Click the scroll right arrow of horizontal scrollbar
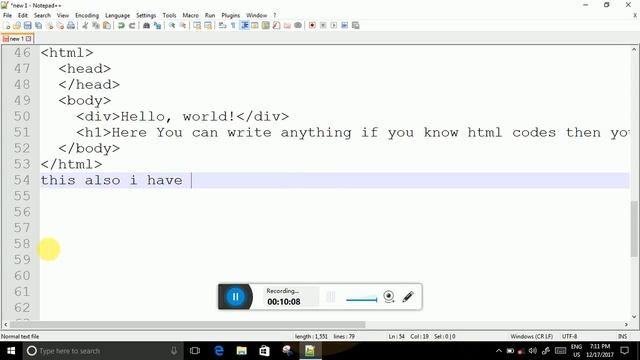 pyautogui.click(x=627, y=324)
